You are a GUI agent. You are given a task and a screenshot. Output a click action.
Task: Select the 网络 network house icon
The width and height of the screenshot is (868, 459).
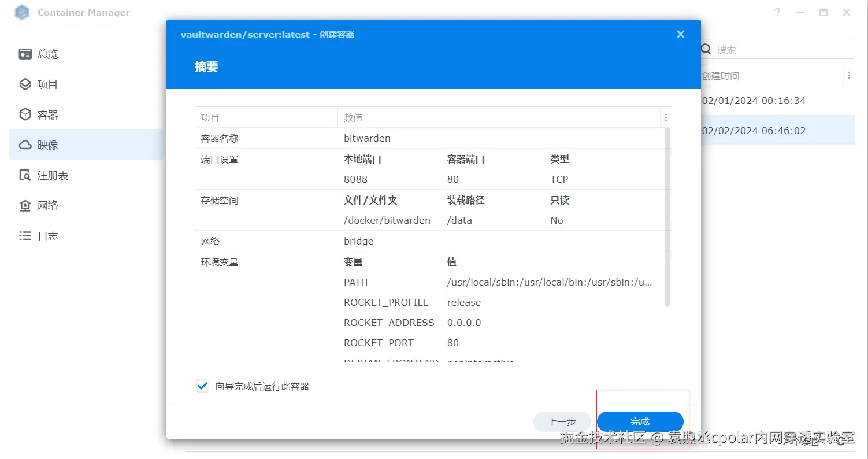click(x=25, y=206)
